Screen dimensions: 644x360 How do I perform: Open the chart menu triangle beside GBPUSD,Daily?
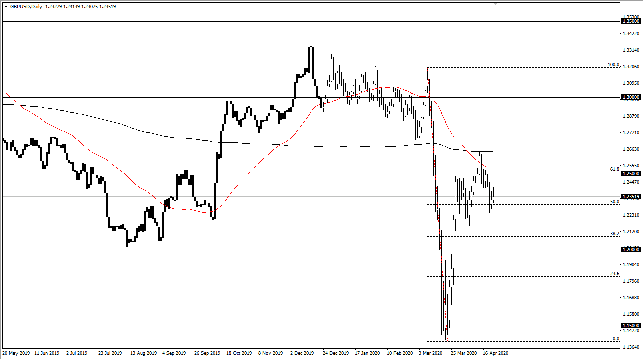[x=6, y=7]
